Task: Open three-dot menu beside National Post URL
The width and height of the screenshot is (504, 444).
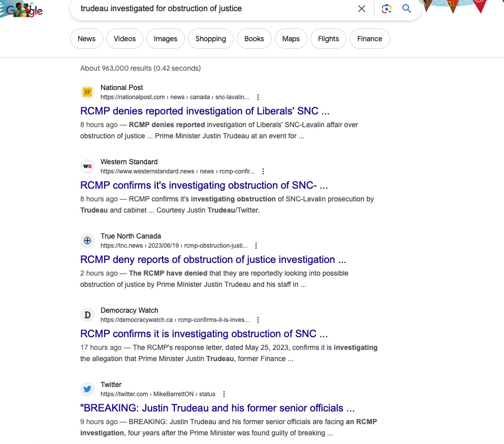Action: [258, 97]
